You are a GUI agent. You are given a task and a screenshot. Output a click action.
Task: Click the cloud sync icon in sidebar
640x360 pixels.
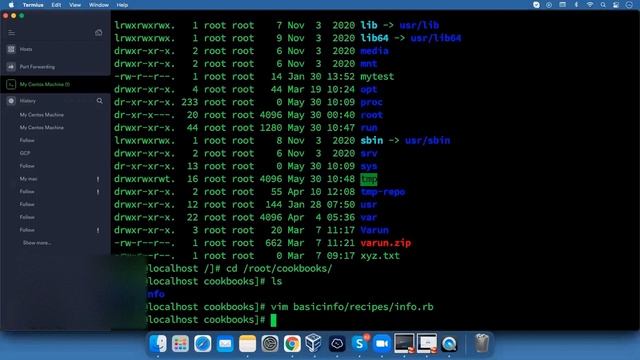[x=98, y=33]
